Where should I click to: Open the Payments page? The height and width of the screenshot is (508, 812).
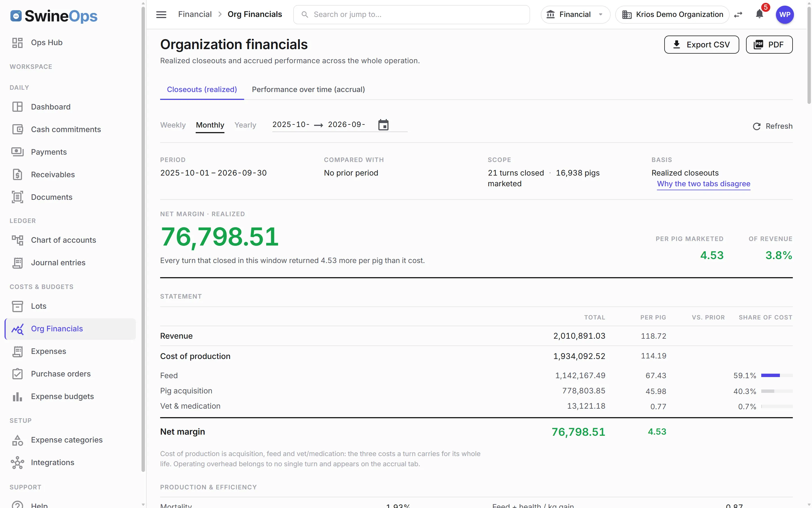(x=70, y=152)
